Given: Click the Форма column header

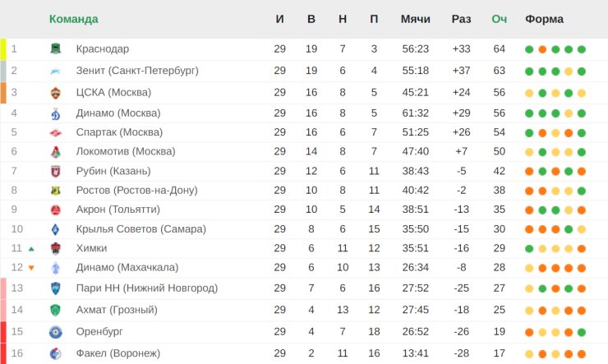Looking at the screenshot, I should tap(544, 19).
